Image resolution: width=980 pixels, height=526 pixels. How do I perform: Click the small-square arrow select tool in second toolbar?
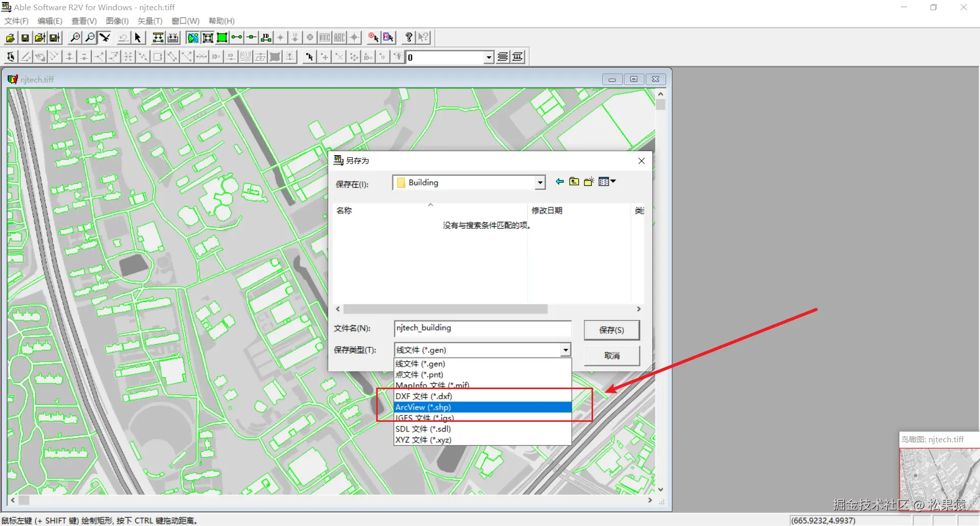click(309, 57)
